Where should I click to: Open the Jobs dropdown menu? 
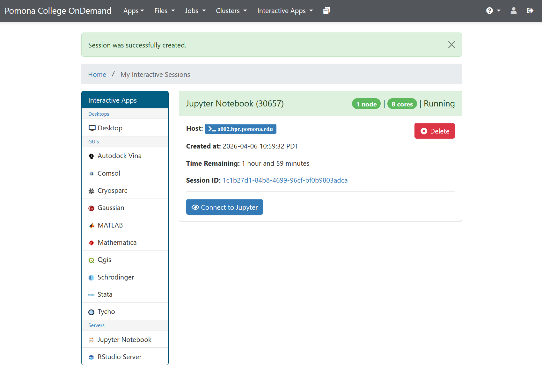click(195, 11)
